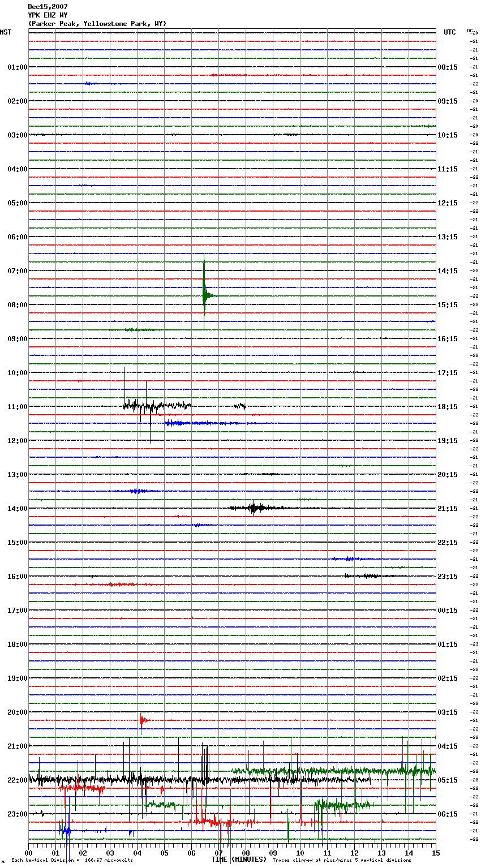Click the 09:00 MST time label

[18, 339]
